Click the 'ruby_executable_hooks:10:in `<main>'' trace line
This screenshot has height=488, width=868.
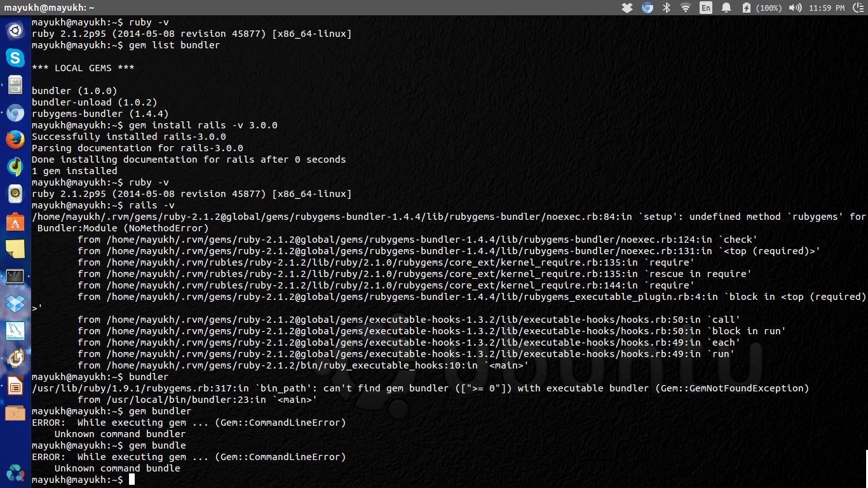303,365
